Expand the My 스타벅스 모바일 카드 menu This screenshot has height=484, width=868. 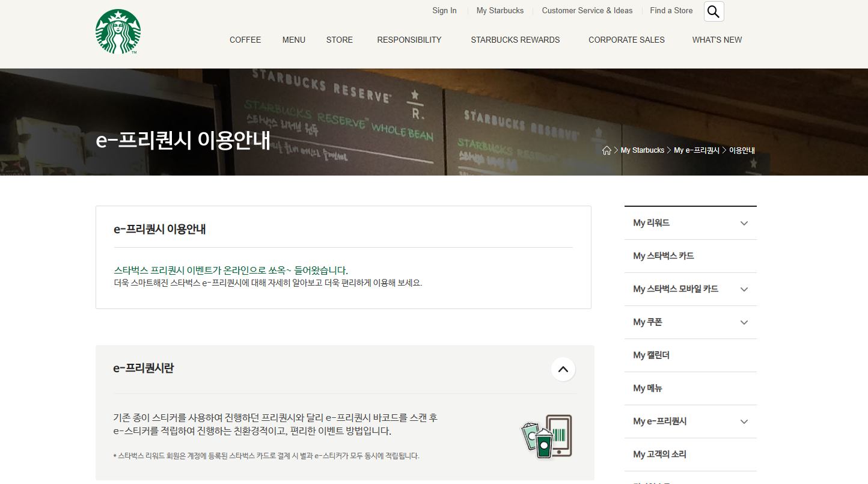coord(744,289)
